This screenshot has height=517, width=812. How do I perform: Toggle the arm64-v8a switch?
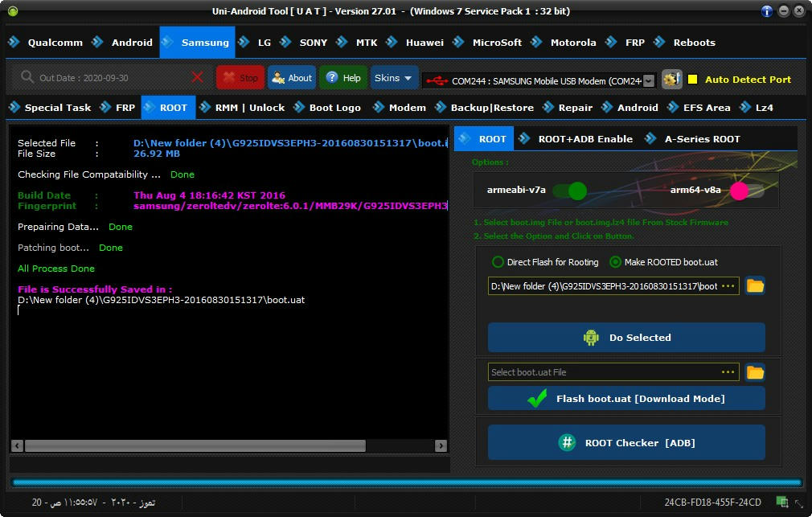[x=747, y=190]
